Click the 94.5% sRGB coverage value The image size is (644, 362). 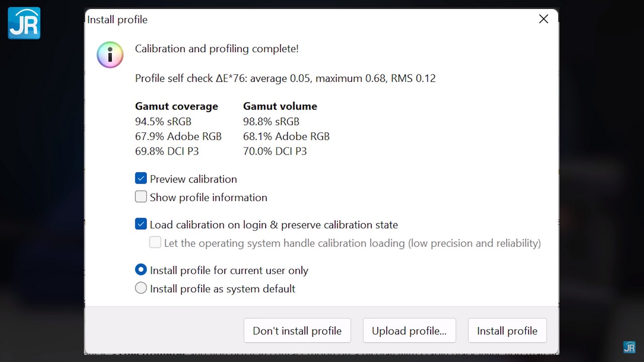coord(163,122)
